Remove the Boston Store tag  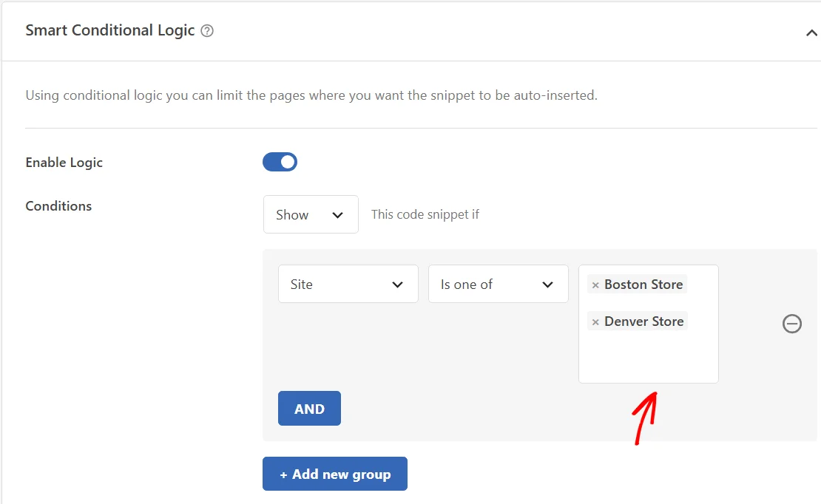pyautogui.click(x=595, y=285)
